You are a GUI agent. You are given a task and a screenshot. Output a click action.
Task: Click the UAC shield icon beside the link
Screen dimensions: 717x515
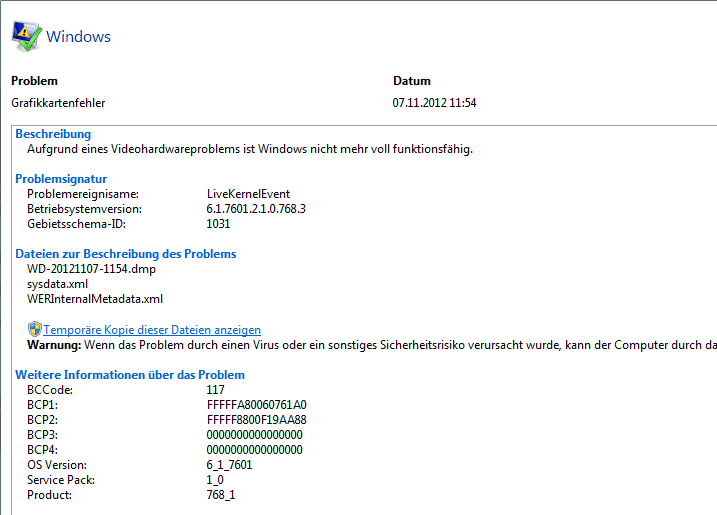[35, 329]
